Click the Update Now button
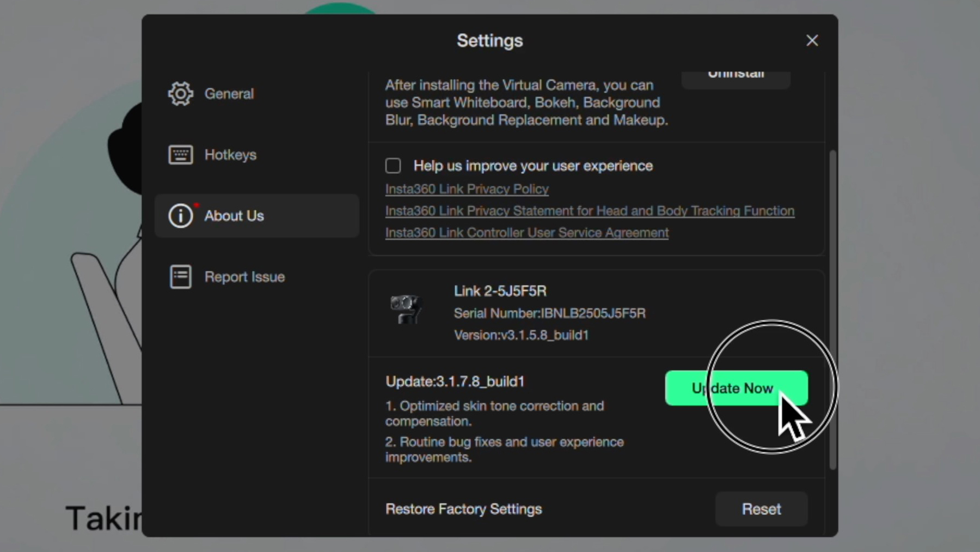Image resolution: width=980 pixels, height=552 pixels. (x=736, y=388)
